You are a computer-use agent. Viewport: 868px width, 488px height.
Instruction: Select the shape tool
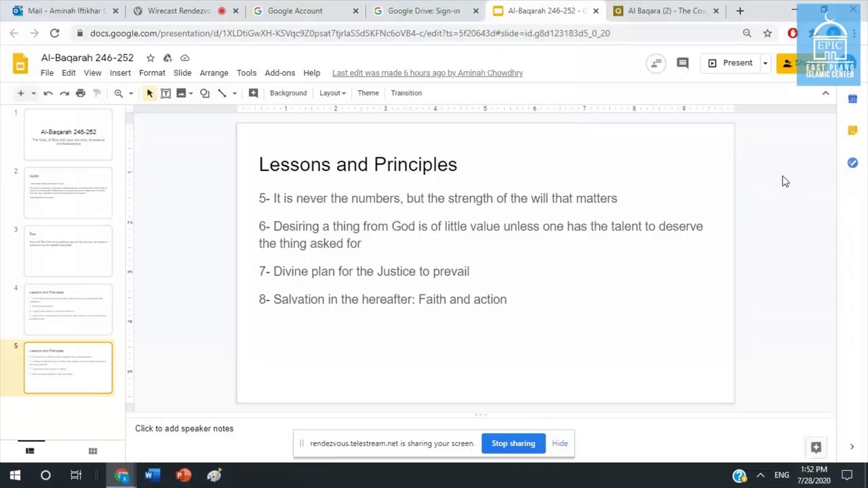[205, 93]
